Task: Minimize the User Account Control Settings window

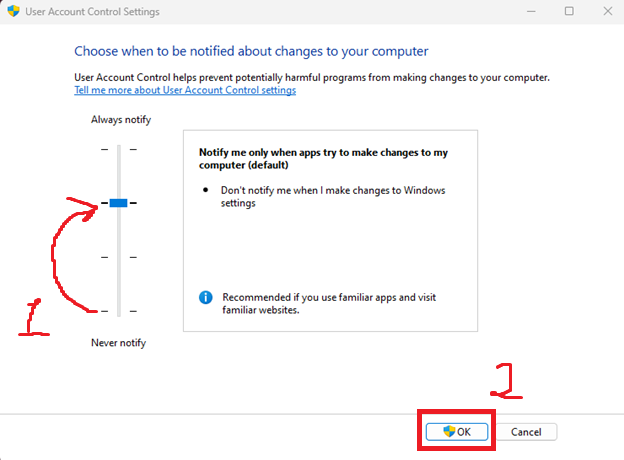Action: click(531, 11)
